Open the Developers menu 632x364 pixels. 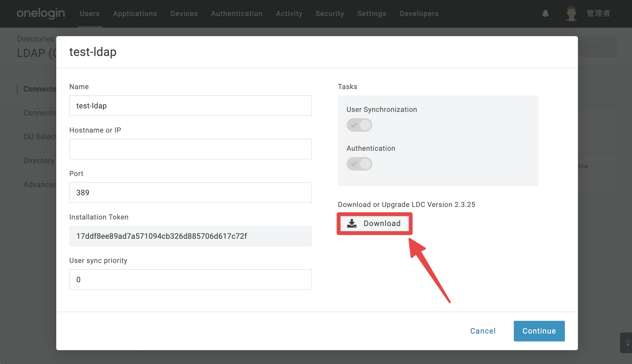pyautogui.click(x=419, y=14)
